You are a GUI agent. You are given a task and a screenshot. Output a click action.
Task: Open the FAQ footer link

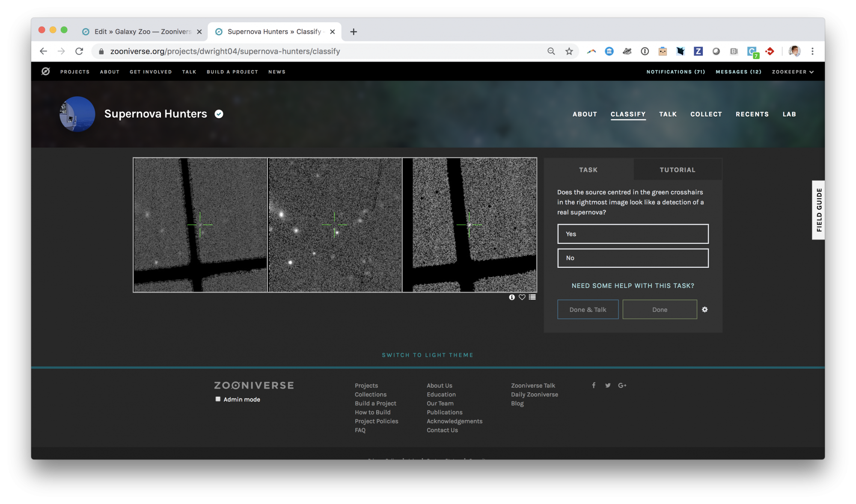[x=360, y=430]
